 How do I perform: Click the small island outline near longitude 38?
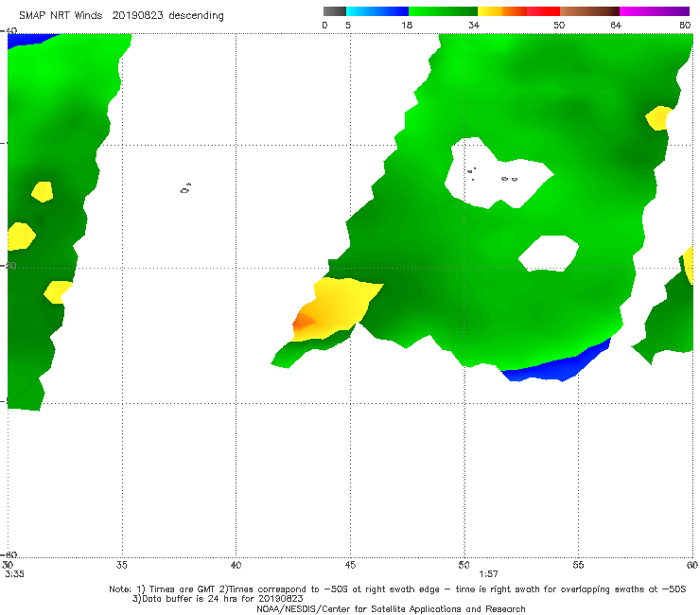(185, 188)
